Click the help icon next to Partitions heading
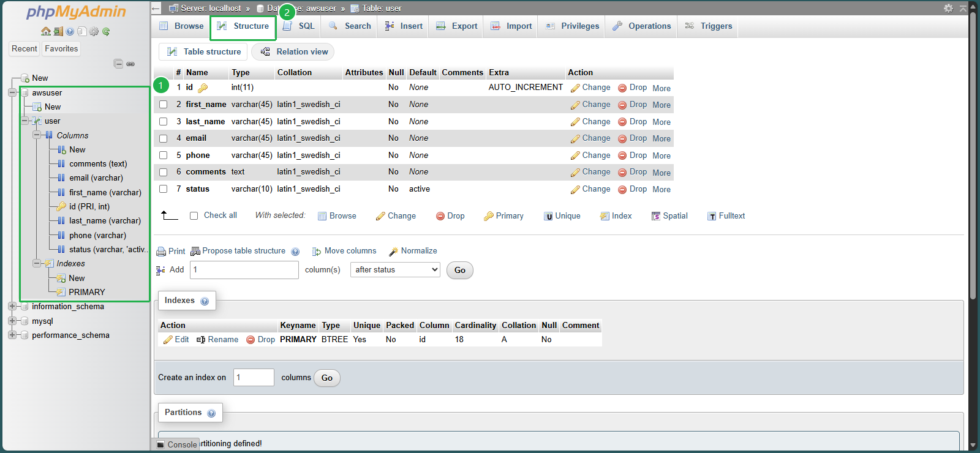The height and width of the screenshot is (453, 980). pyautogui.click(x=211, y=413)
